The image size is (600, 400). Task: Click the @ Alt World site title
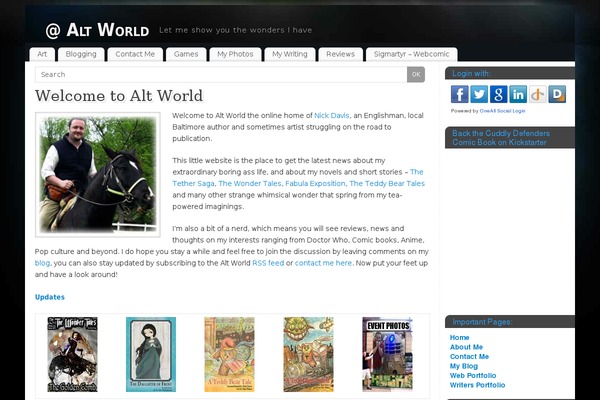coord(97,30)
